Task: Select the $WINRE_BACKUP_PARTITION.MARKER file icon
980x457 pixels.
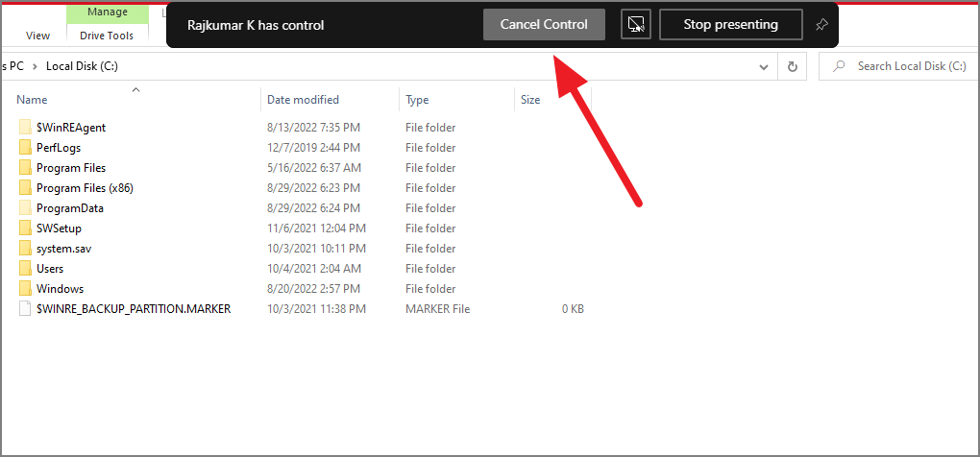Action: 25,308
